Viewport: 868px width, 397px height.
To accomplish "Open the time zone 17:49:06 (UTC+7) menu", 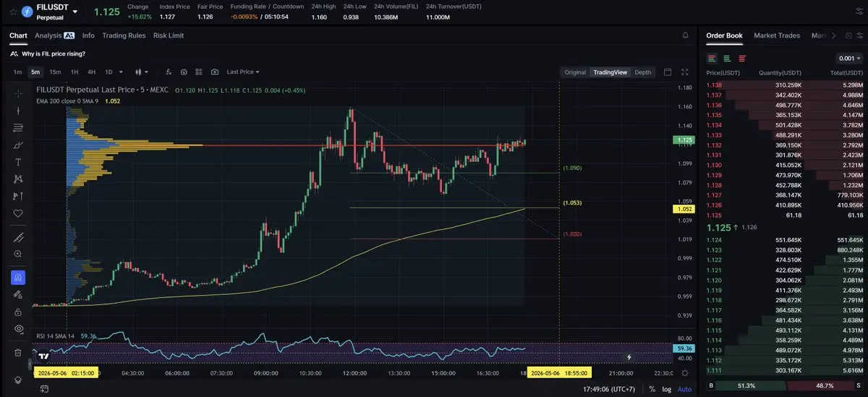I will (610, 389).
